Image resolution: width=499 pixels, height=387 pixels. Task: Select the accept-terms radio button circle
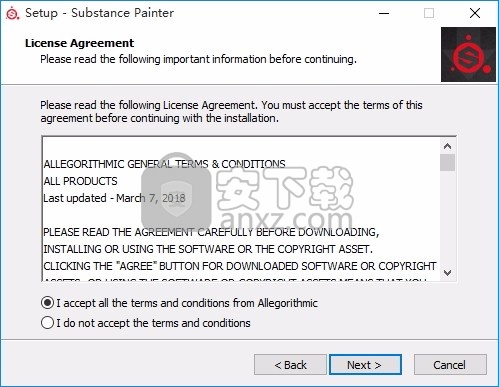coord(47,303)
